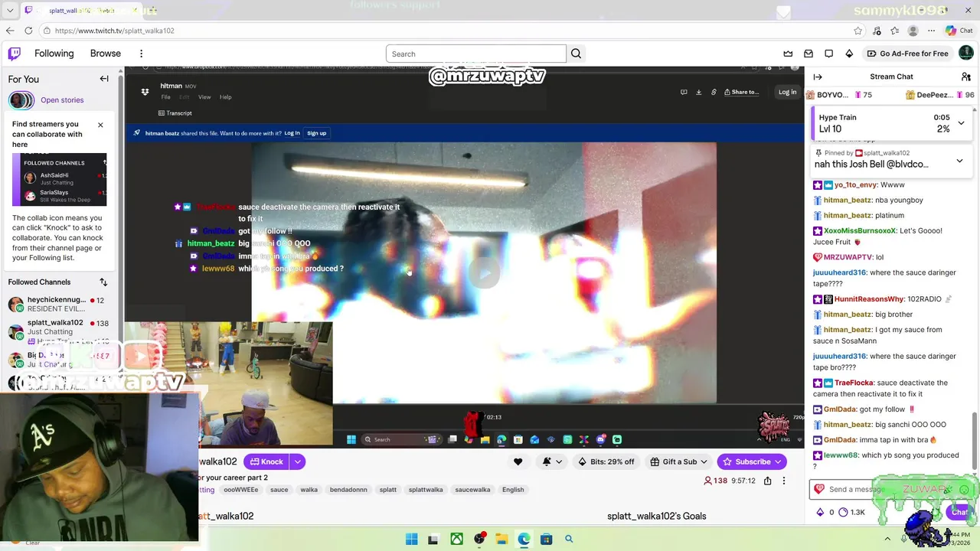Expand the pinned chat message
Screen dimensions: 980x551
coord(959,161)
